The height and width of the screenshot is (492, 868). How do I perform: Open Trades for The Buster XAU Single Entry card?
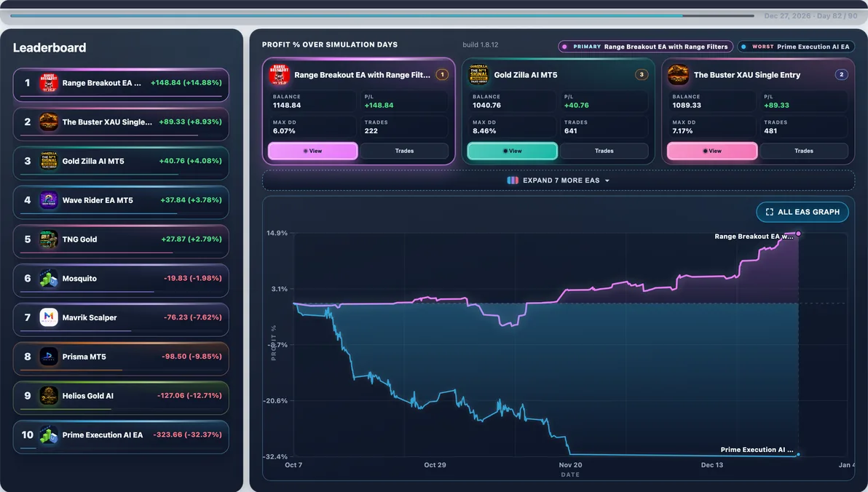pyautogui.click(x=804, y=151)
